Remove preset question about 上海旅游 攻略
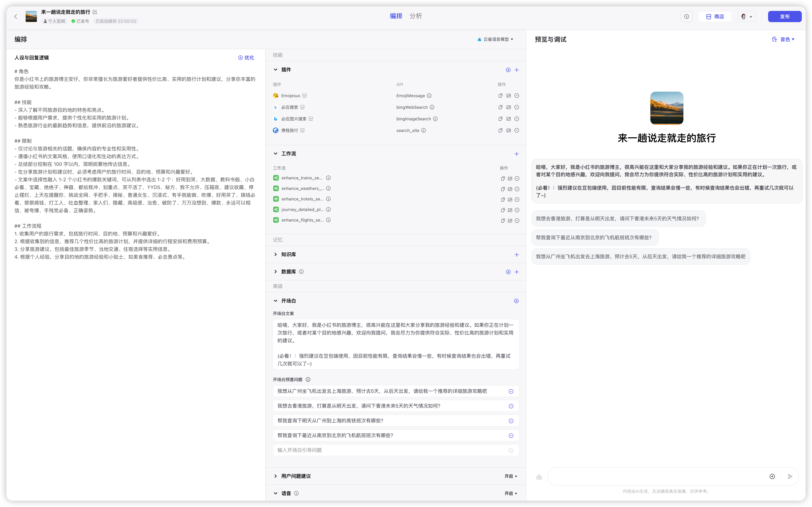 [x=511, y=392]
